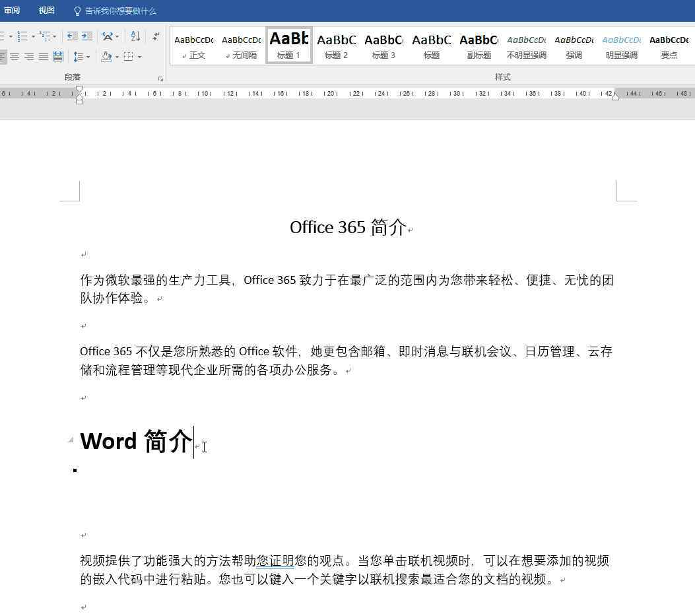
Task: Apply the 标题 style
Action: (x=432, y=46)
